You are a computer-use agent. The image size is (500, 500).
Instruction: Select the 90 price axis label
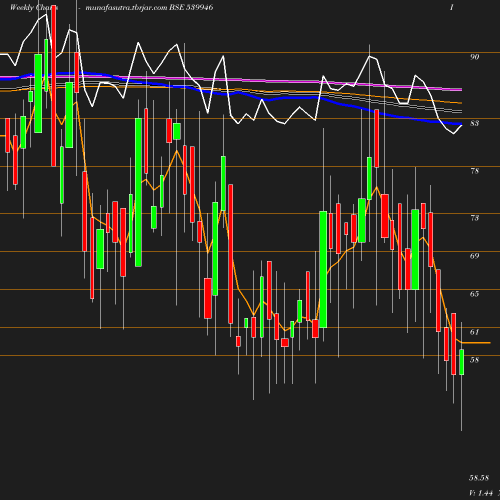pyautogui.click(x=475, y=57)
